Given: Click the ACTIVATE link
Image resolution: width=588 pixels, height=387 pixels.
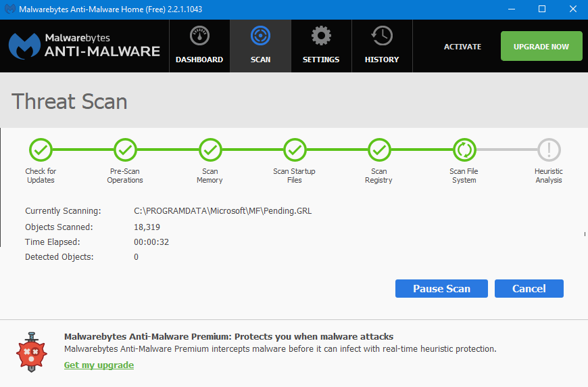Looking at the screenshot, I should [462, 47].
